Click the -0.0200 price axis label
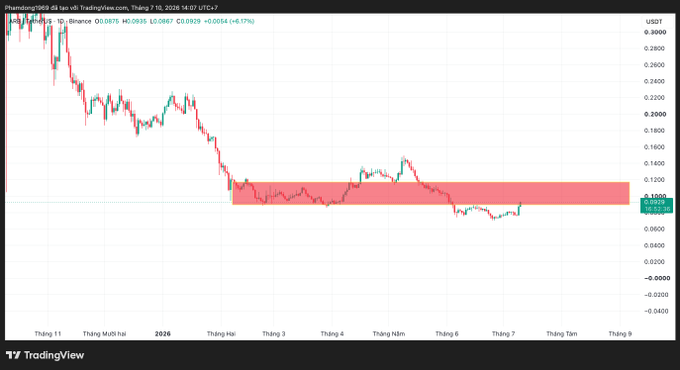680x370 pixels. (655, 295)
